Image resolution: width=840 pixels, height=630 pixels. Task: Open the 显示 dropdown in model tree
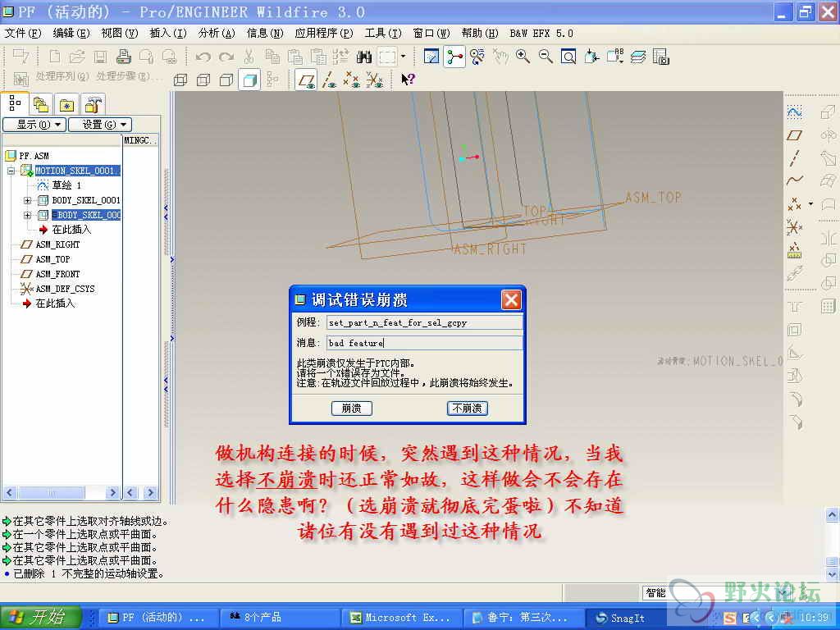coord(34,125)
